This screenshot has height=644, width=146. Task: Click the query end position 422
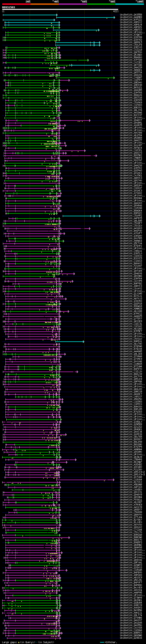coord(115,11)
